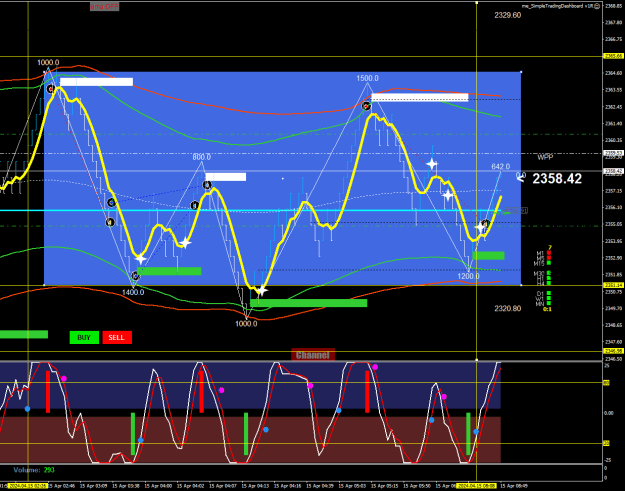The width and height of the screenshot is (625, 491).
Task: Click the 15 Apr 04:39 time axis label
Action: click(x=320, y=486)
